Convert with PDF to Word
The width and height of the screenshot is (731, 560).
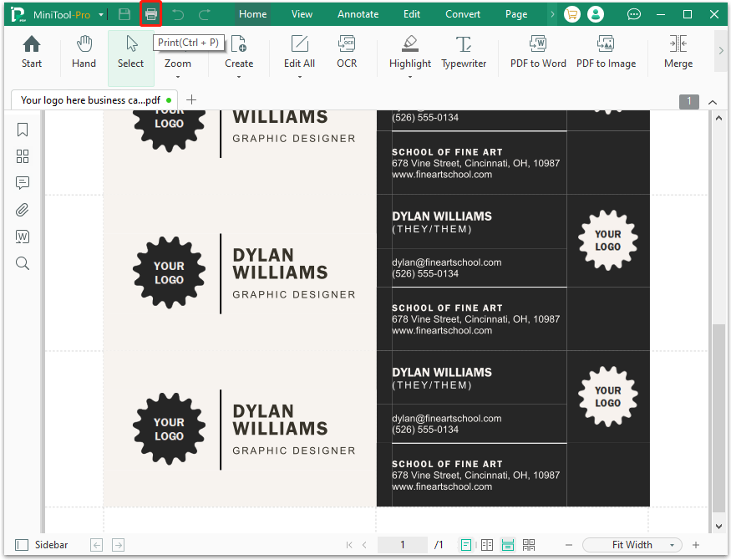point(539,52)
